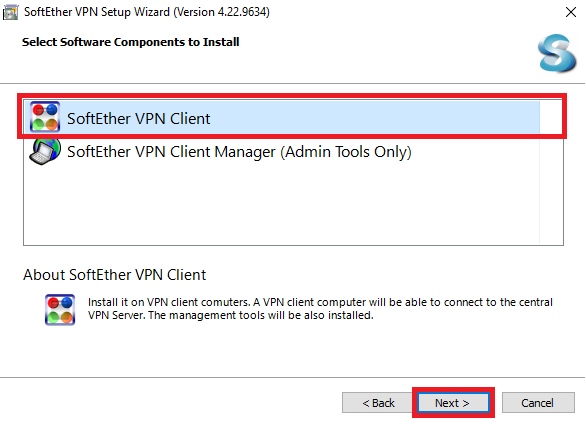Click blank area inside the components list
The height and width of the screenshot is (424, 586).
pos(280,205)
